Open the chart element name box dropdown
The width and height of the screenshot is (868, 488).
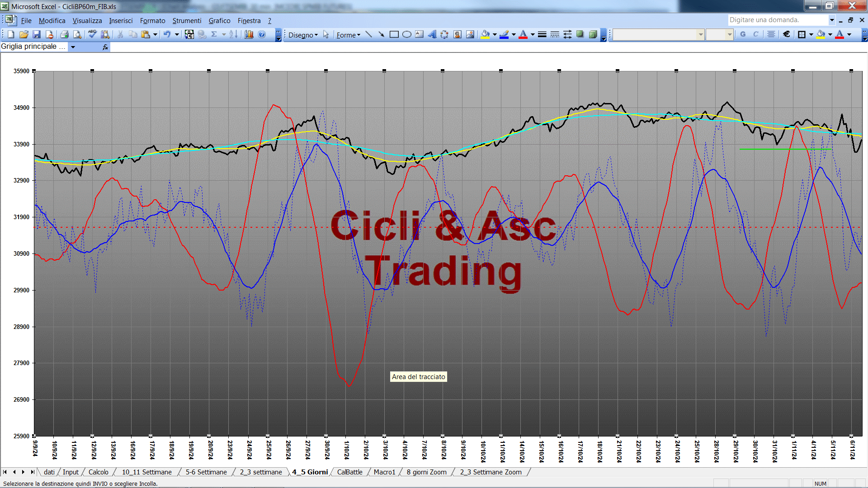(73, 47)
